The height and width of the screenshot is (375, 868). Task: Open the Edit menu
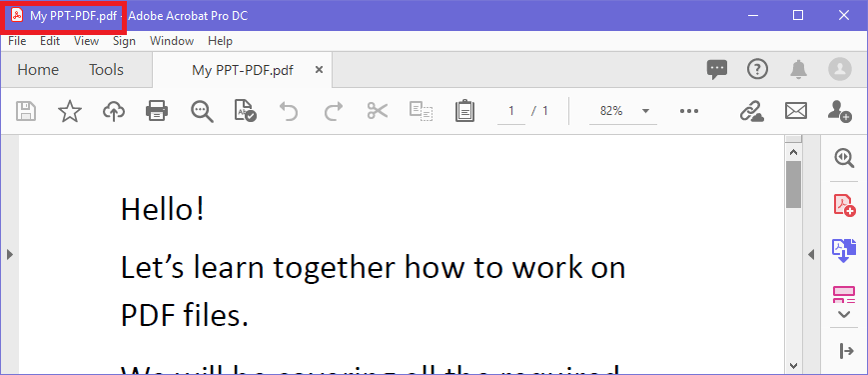(50, 41)
